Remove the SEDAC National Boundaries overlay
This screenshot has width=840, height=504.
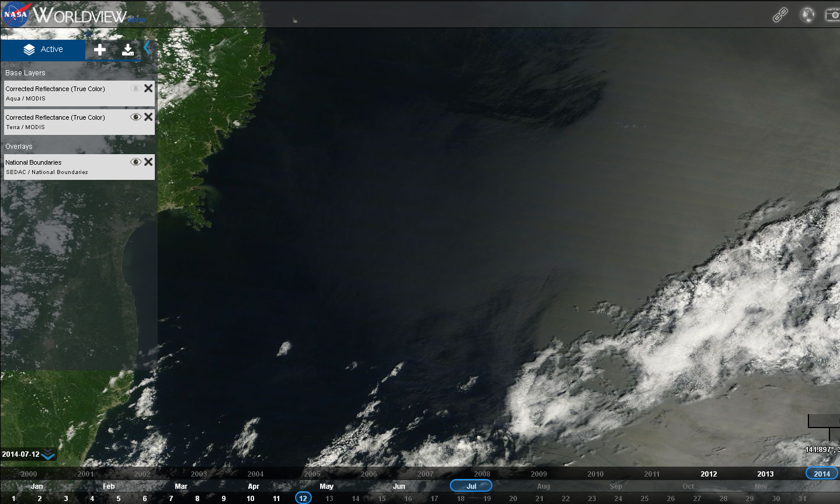click(148, 162)
